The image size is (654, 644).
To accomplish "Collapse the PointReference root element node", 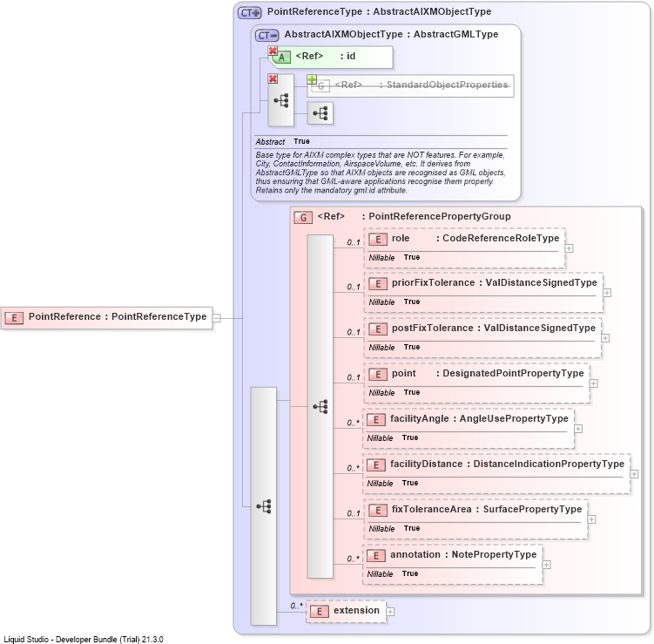I will click(217, 318).
